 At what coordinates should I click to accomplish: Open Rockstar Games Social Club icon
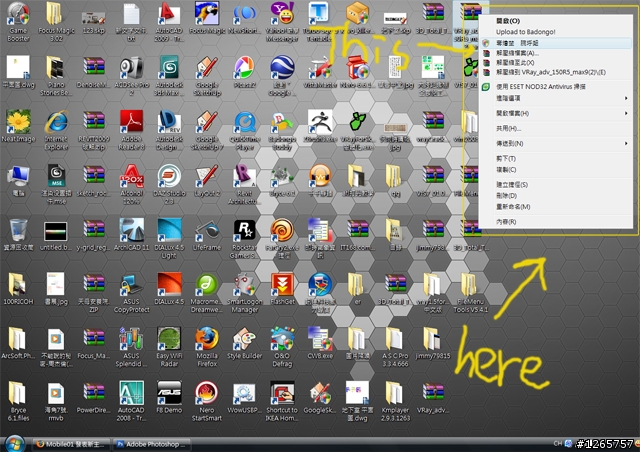click(244, 239)
